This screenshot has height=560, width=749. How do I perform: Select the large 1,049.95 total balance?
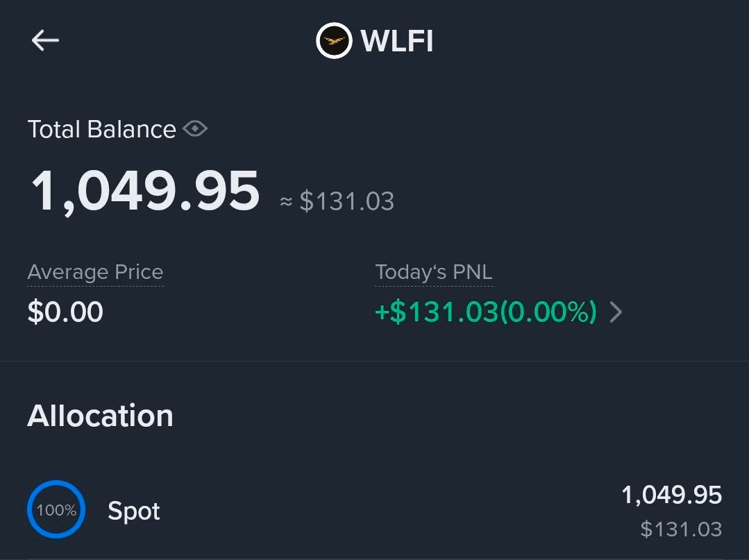(x=145, y=192)
